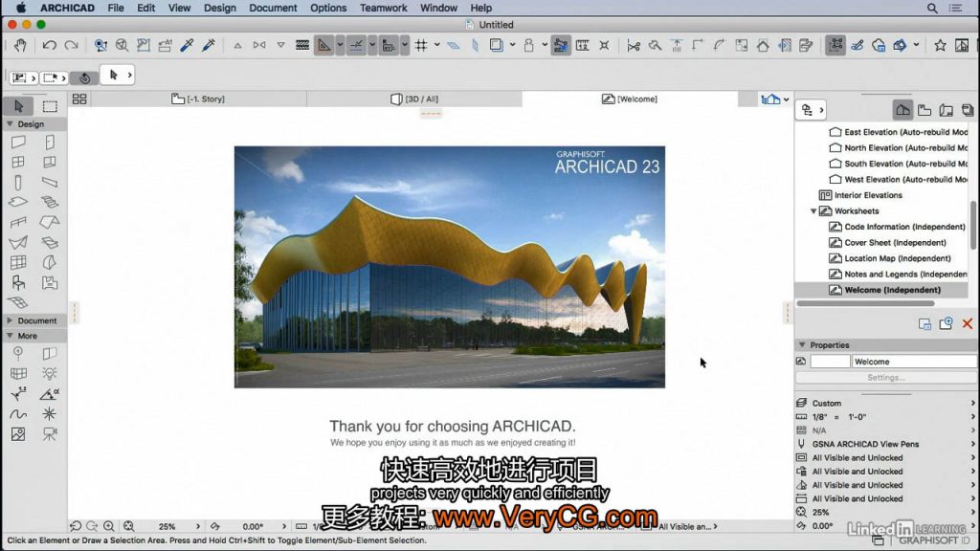This screenshot has width=980, height=551.
Task: Click the Undo icon in toolbar
Action: pos(50,45)
